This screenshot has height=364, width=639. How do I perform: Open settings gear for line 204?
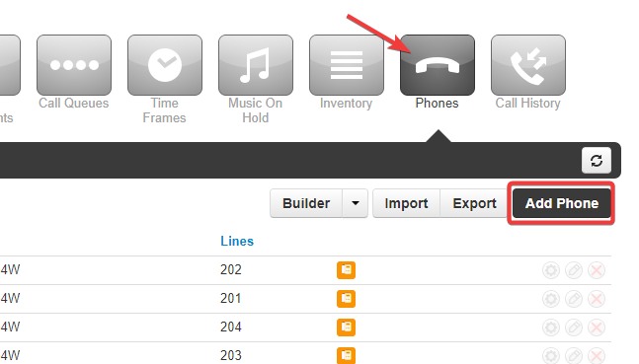(x=550, y=328)
